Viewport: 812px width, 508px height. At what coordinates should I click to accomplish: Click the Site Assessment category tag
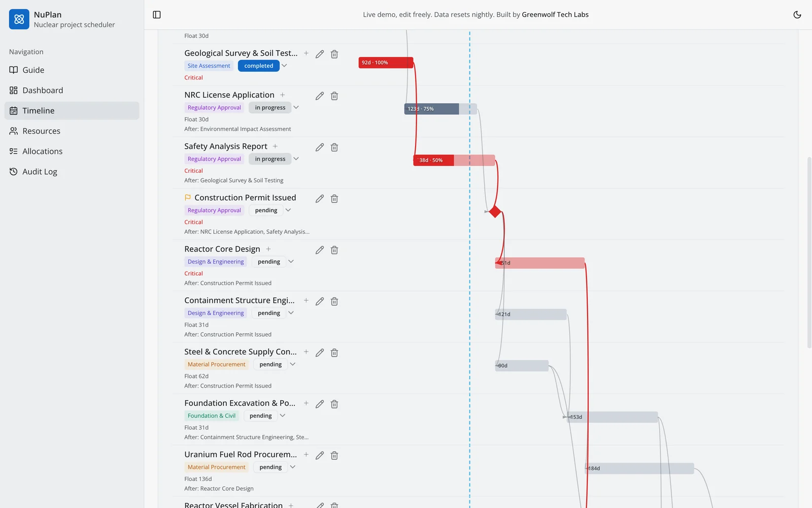coord(209,66)
